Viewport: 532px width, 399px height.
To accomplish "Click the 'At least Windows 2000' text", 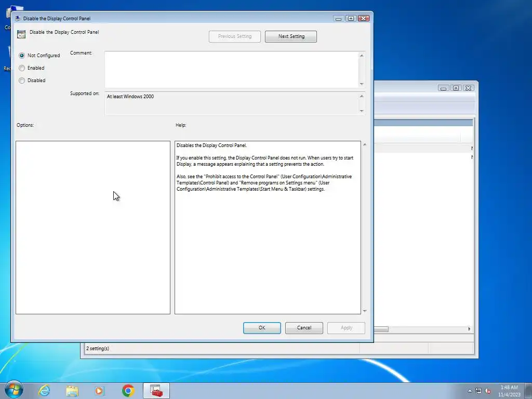I will (130, 97).
